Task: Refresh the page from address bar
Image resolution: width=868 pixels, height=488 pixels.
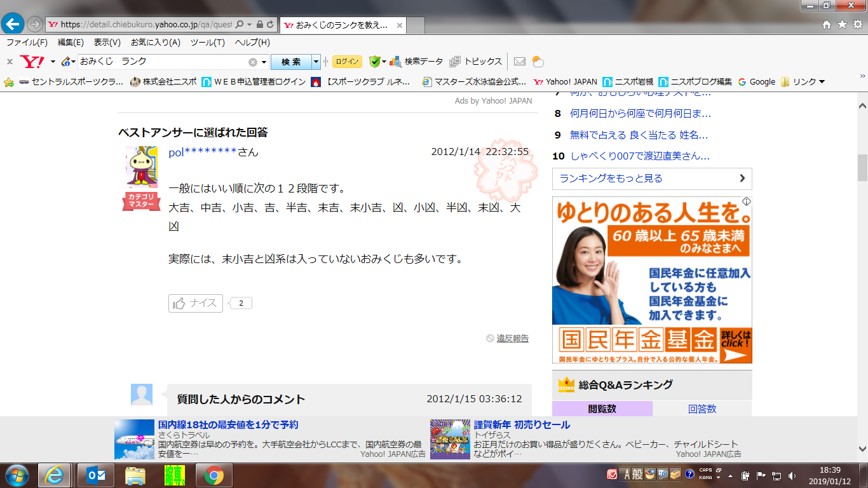Action: pos(271,25)
